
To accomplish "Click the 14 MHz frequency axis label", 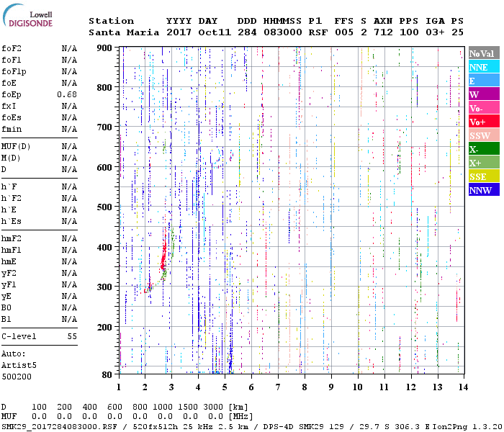I will [463, 387].
